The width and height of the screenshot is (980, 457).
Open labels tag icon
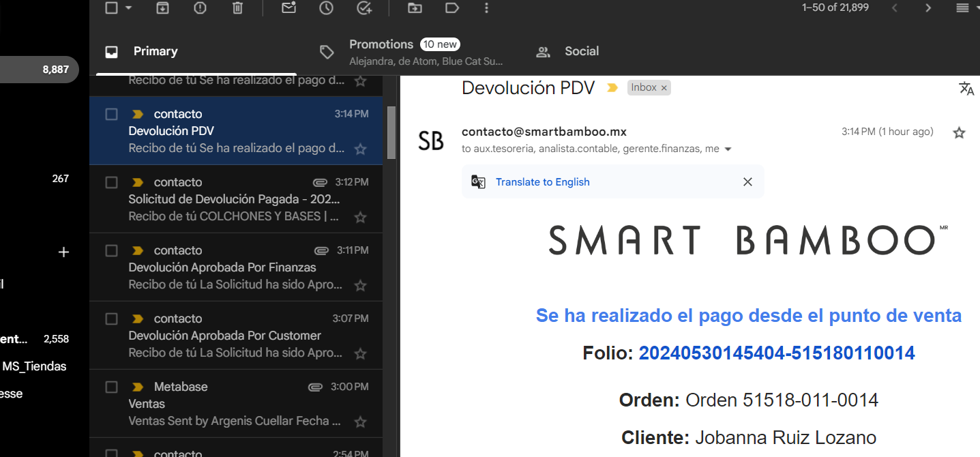click(x=452, y=8)
